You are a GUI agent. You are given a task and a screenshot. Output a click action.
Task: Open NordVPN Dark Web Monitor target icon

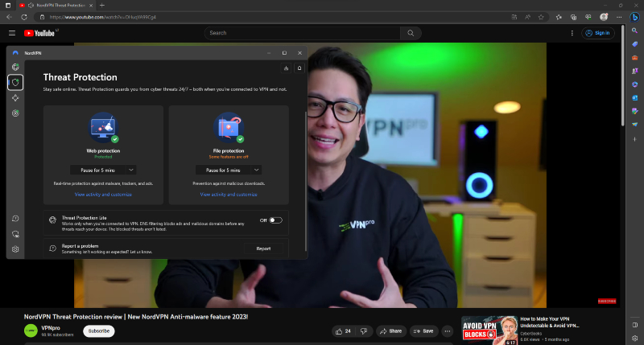pos(15,113)
